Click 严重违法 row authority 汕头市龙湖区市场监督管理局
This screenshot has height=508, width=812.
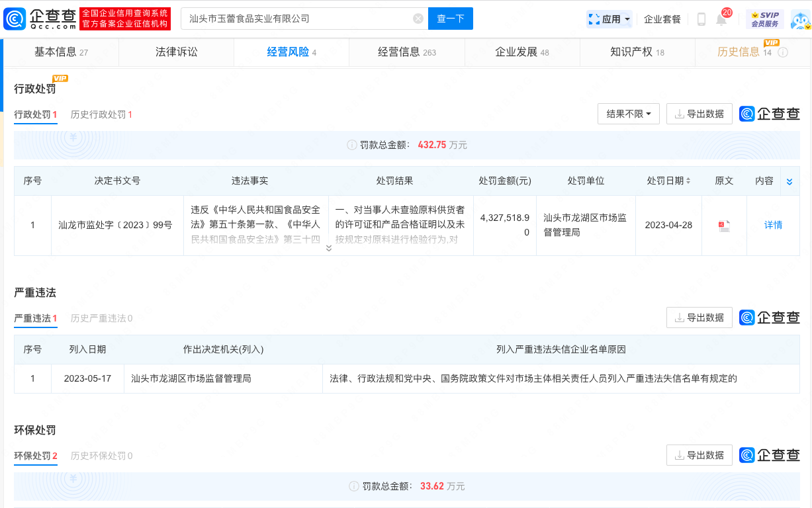point(191,379)
